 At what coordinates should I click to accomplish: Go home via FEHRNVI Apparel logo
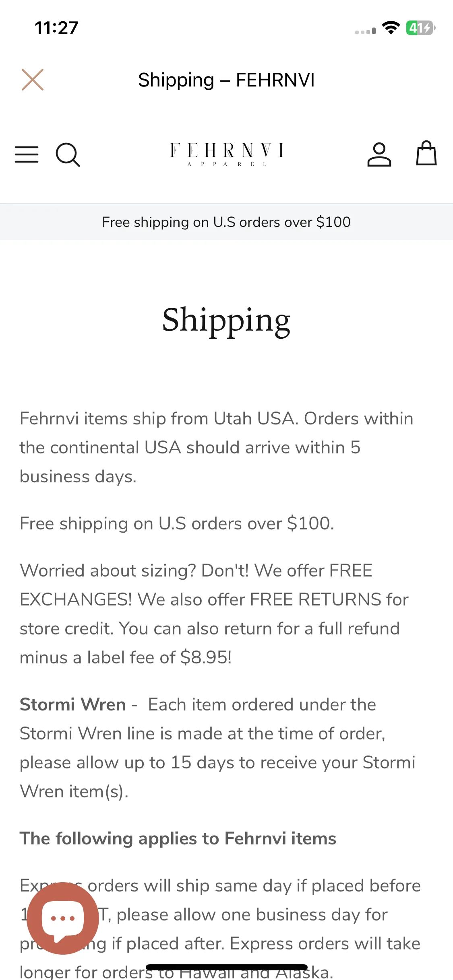[227, 154]
